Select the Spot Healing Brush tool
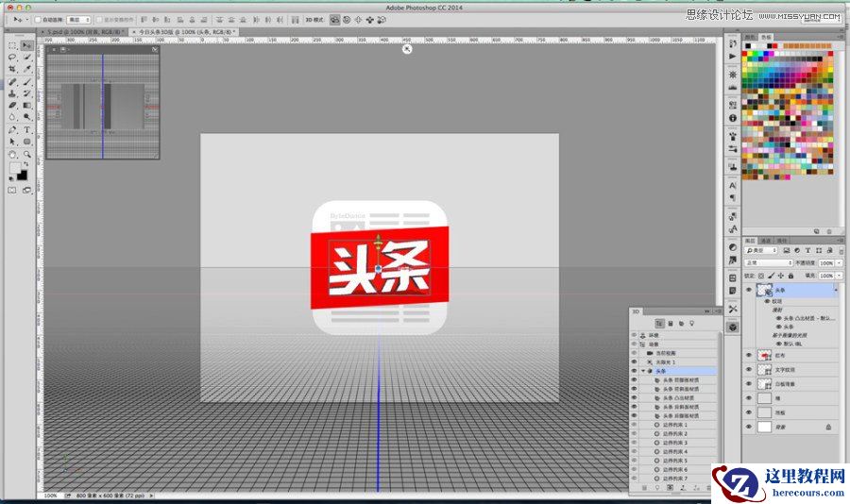The image size is (850, 504). pos(12,82)
